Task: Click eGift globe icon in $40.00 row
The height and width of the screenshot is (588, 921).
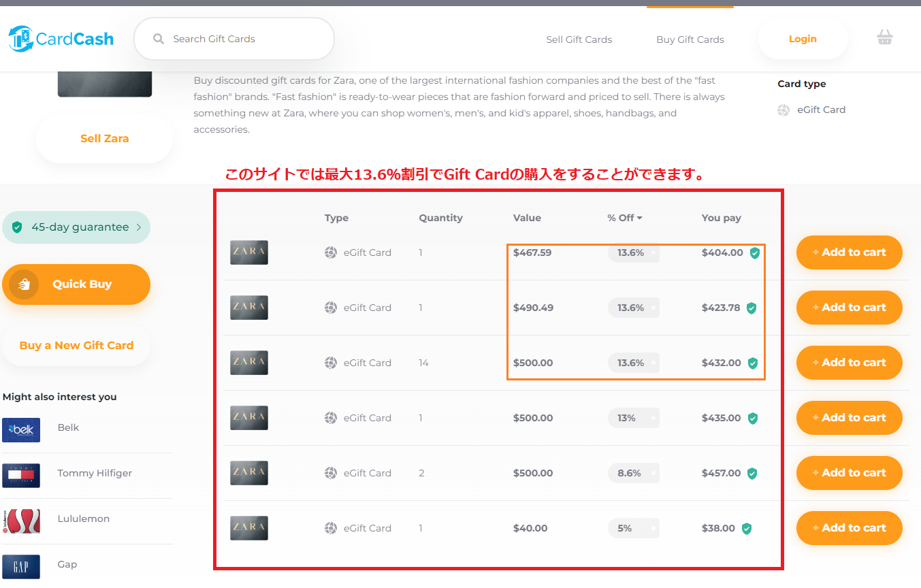Action: [x=331, y=528]
